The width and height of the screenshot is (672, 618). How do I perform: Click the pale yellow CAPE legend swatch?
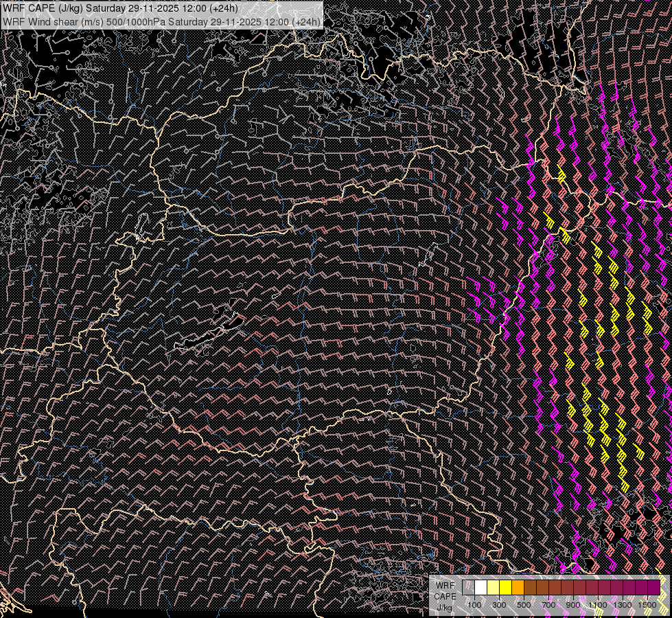493,588
